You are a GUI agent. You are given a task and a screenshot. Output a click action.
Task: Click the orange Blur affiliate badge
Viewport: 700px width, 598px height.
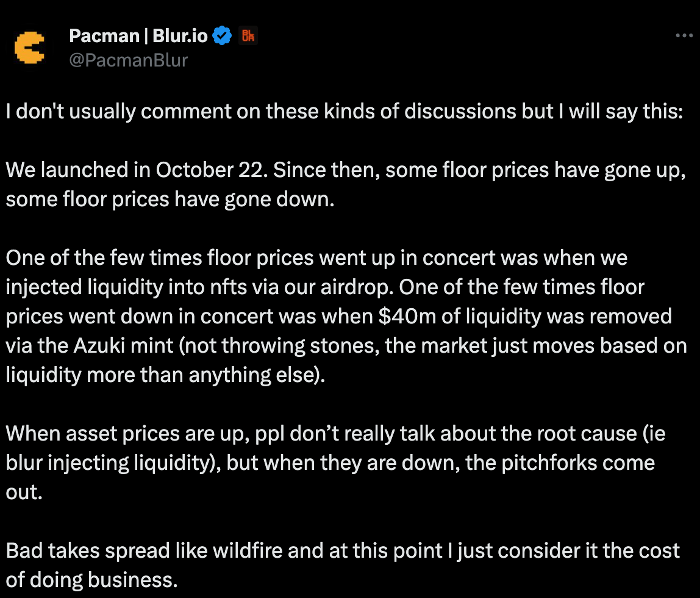[x=248, y=37]
